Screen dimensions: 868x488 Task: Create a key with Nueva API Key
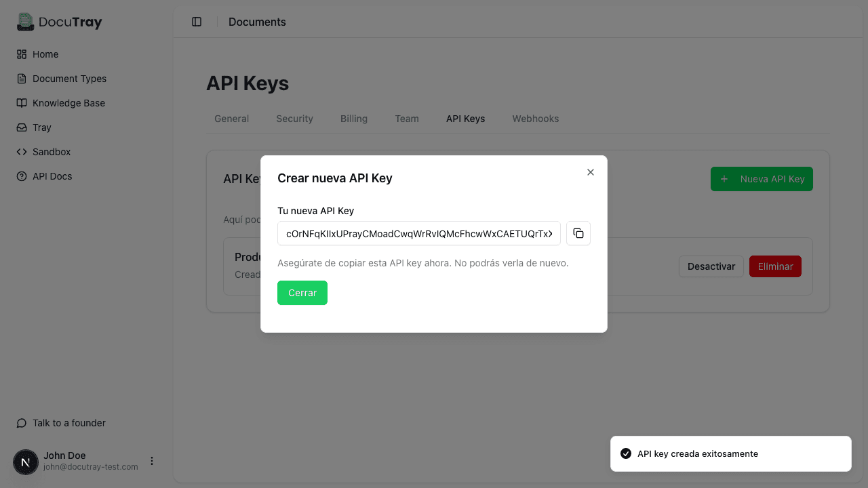tap(762, 179)
